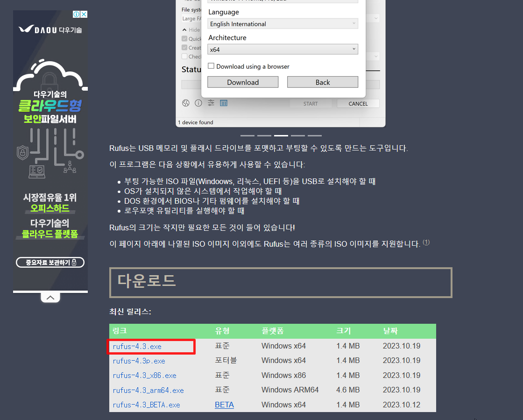The width and height of the screenshot is (523, 420).
Task: Click the 유형 column header
Action: [x=222, y=331]
